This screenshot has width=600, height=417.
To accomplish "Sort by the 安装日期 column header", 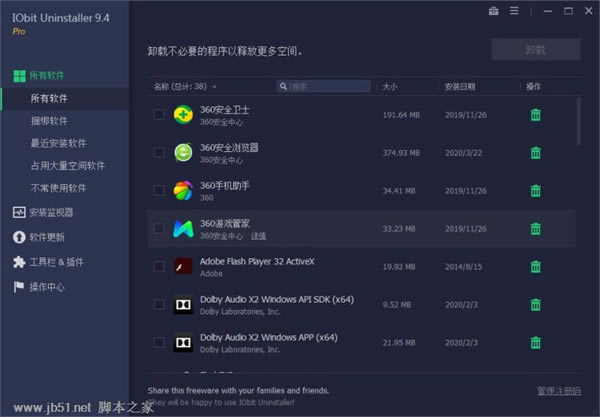I will (x=460, y=87).
